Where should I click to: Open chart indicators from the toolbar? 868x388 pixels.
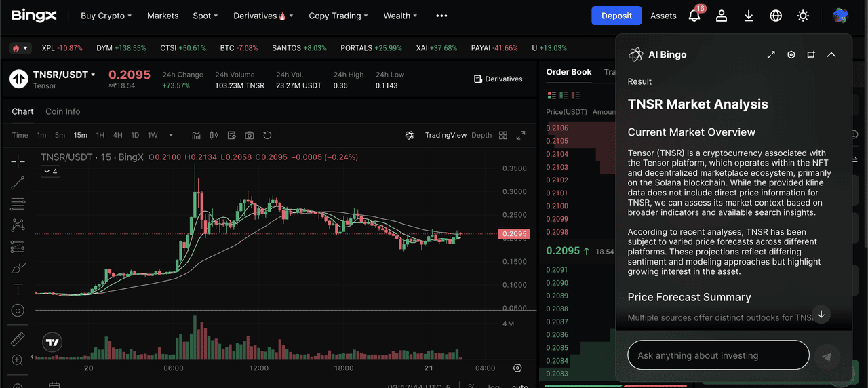(197, 135)
